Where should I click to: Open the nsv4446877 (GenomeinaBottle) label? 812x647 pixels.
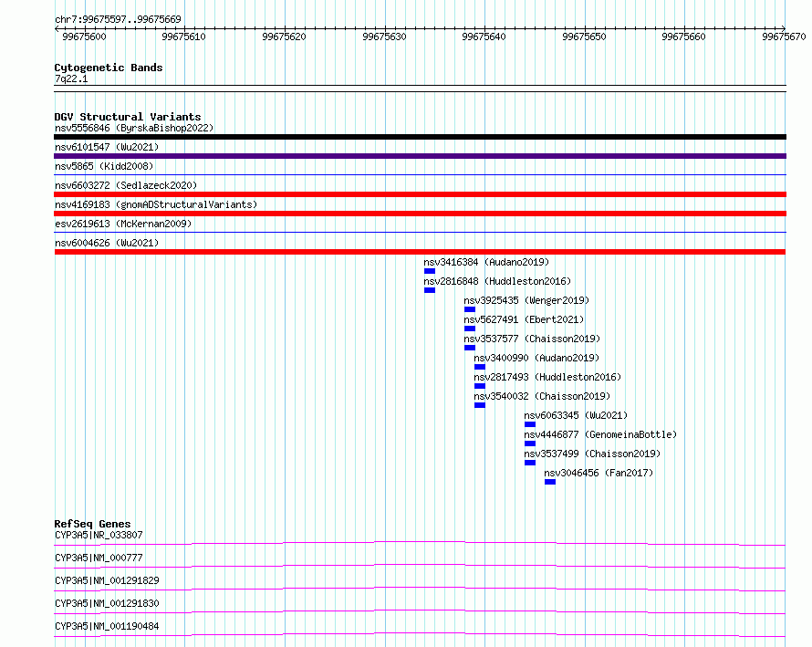(600, 434)
